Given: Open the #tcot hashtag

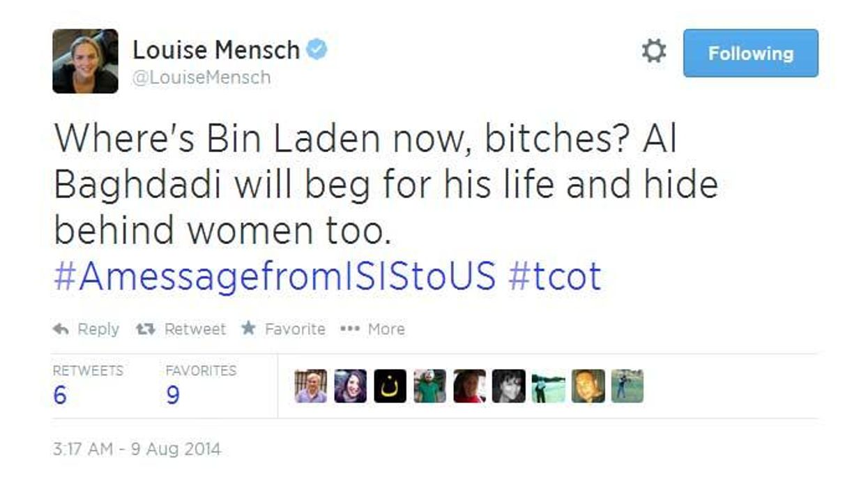Looking at the screenshot, I should coord(554,276).
